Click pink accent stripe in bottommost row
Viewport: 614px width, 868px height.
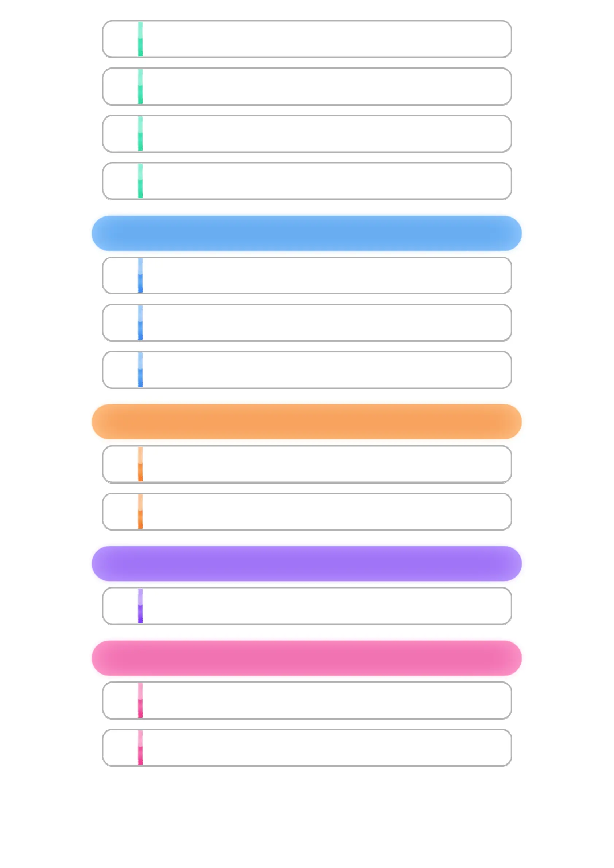[x=140, y=747]
